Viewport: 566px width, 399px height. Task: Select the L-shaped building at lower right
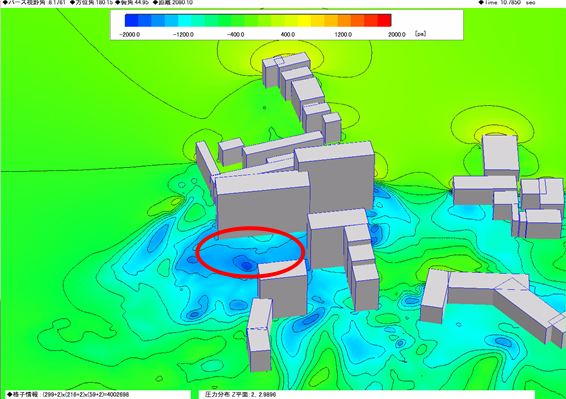(x=492, y=303)
